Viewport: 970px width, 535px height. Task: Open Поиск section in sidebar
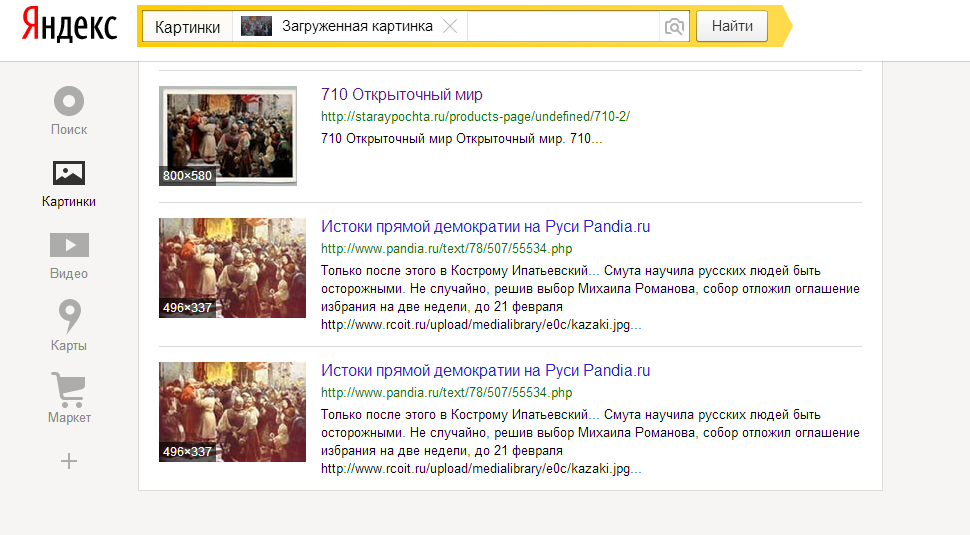click(69, 111)
